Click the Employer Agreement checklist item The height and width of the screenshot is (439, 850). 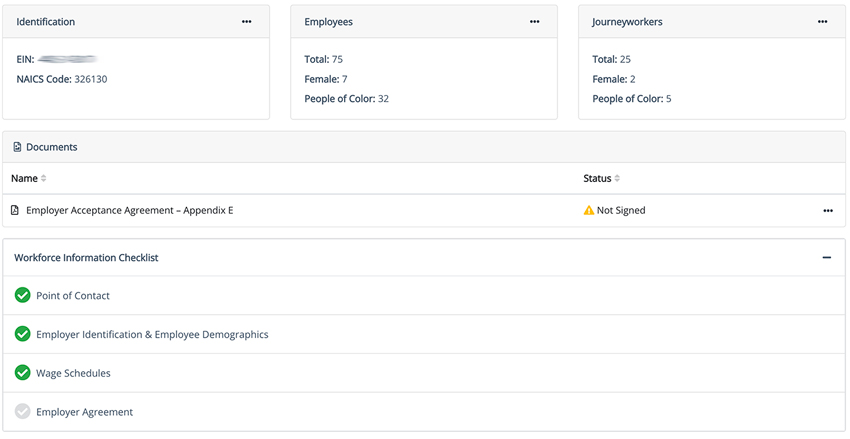point(84,412)
